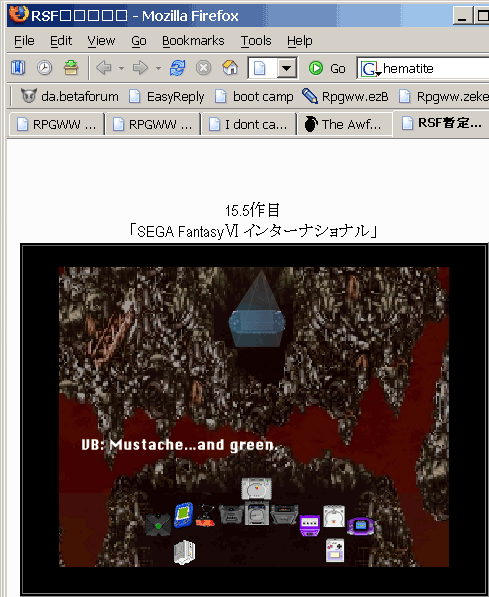Minimize the Firefox window
Viewport: 489px width, 597px height.
tap(462, 16)
